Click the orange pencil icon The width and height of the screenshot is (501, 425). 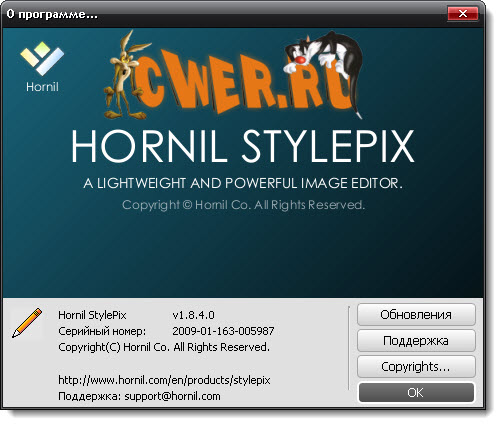tap(27, 323)
